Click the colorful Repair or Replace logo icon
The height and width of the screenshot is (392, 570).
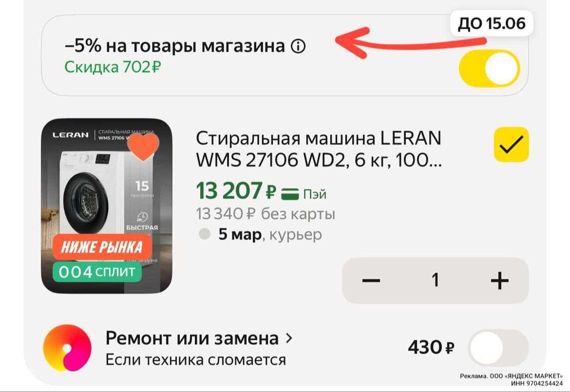click(67, 348)
